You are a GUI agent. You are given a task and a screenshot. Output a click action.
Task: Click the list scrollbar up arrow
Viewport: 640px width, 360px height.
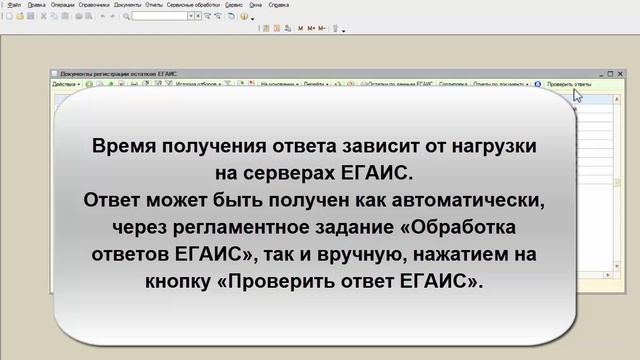coord(617,99)
